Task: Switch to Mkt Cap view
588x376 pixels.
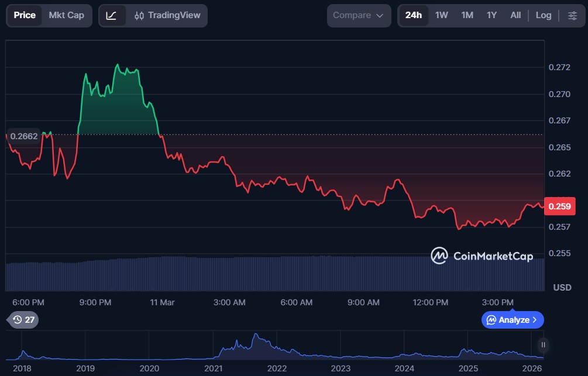Action: 66,15
